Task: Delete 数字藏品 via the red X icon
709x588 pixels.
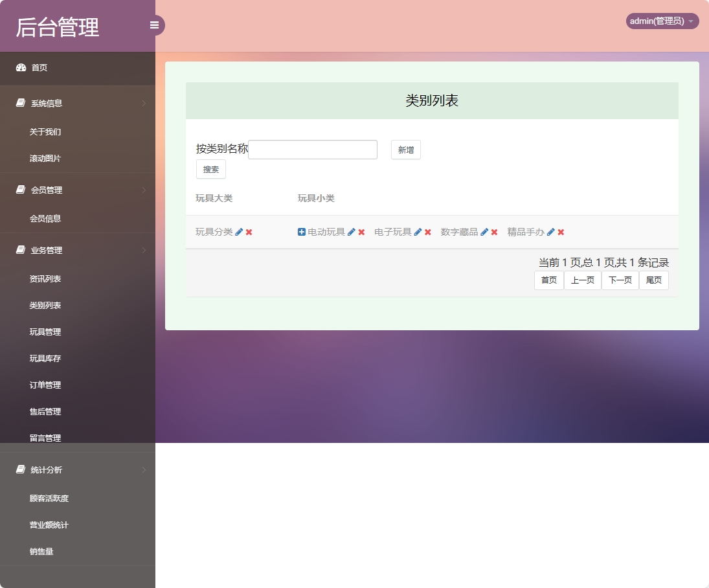Action: pos(494,232)
